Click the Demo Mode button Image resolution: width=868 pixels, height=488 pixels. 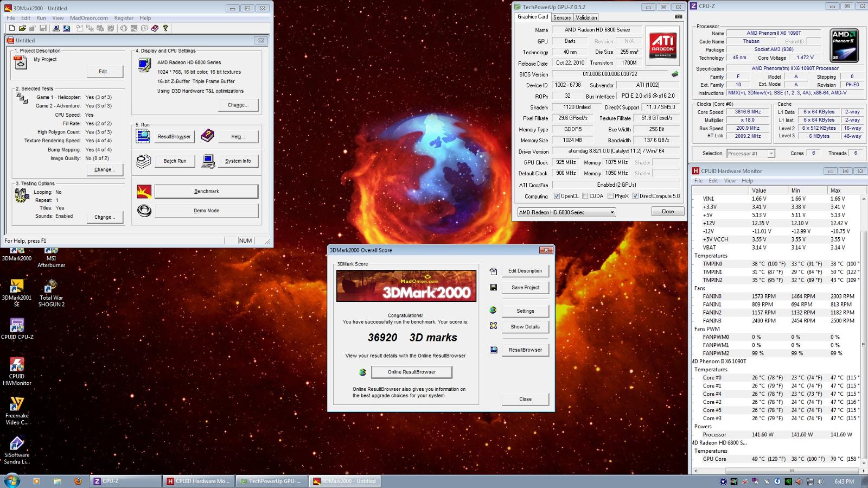pos(206,211)
